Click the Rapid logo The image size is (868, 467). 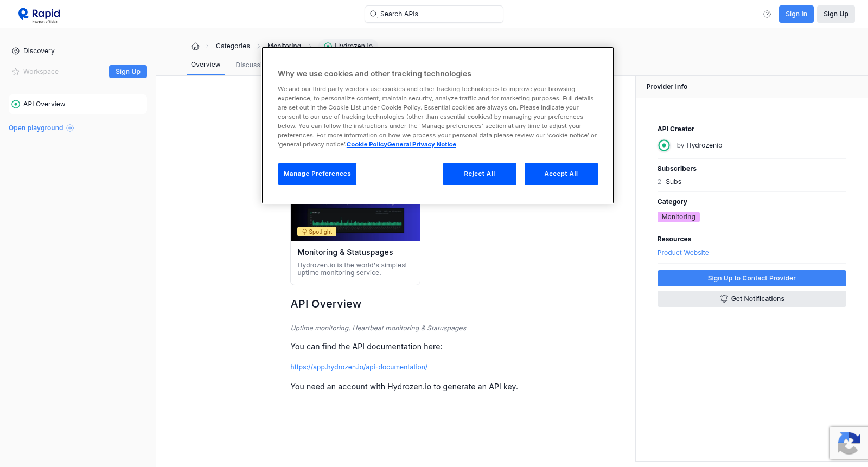tap(39, 15)
